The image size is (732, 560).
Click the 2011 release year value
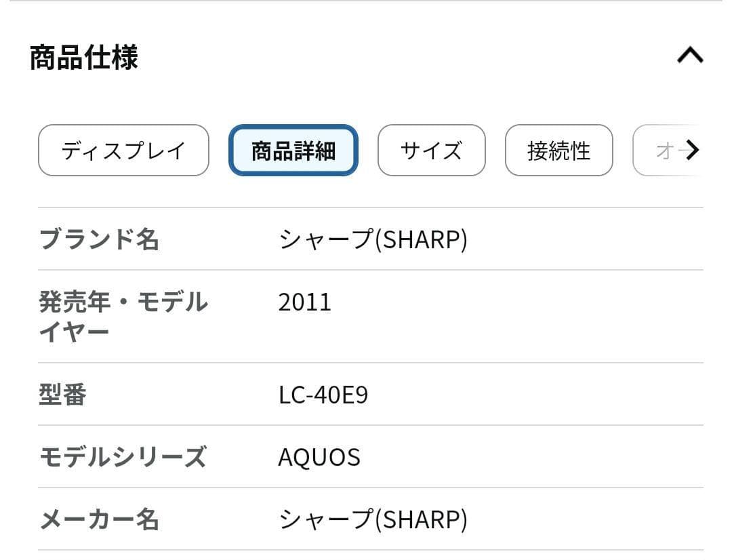pyautogui.click(x=305, y=302)
